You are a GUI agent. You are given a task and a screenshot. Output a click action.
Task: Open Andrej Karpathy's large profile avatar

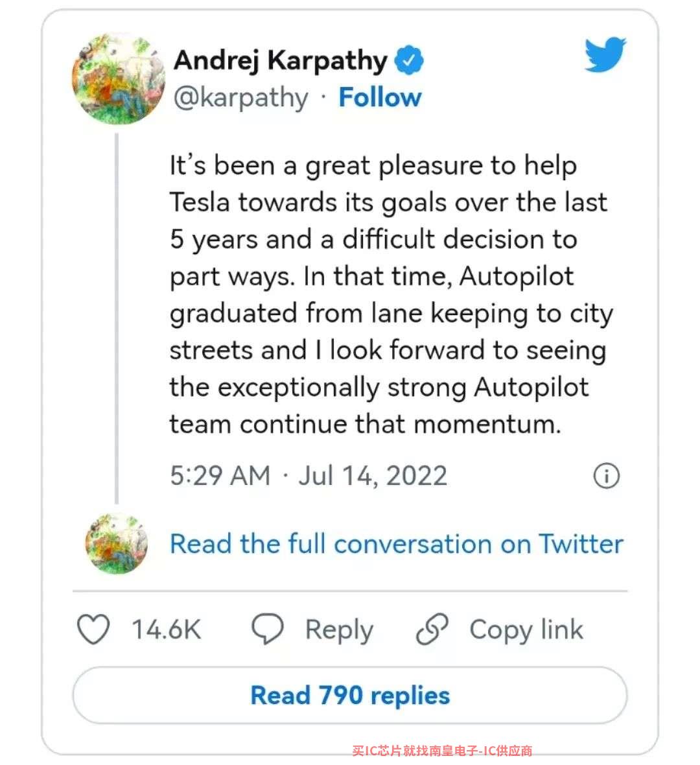click(x=118, y=78)
